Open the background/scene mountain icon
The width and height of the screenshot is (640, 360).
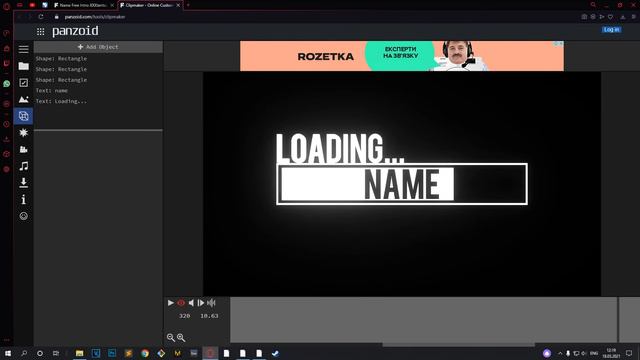tap(24, 99)
